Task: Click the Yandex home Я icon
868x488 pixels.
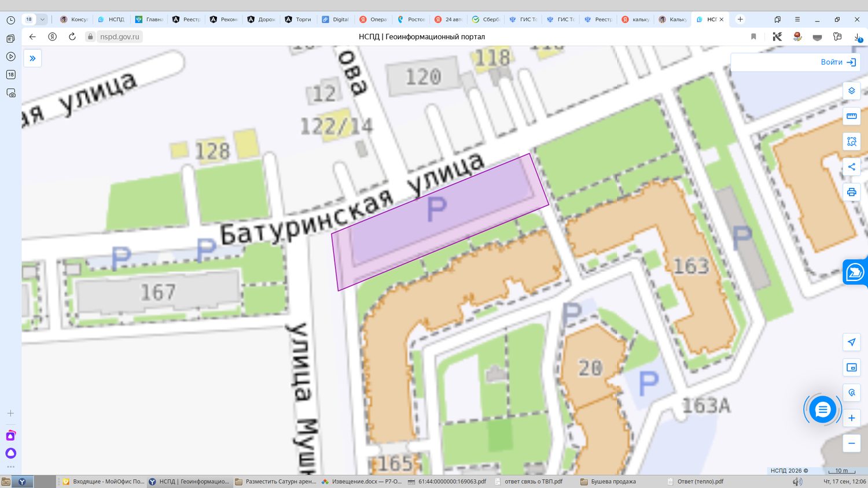Action: pos(53,36)
